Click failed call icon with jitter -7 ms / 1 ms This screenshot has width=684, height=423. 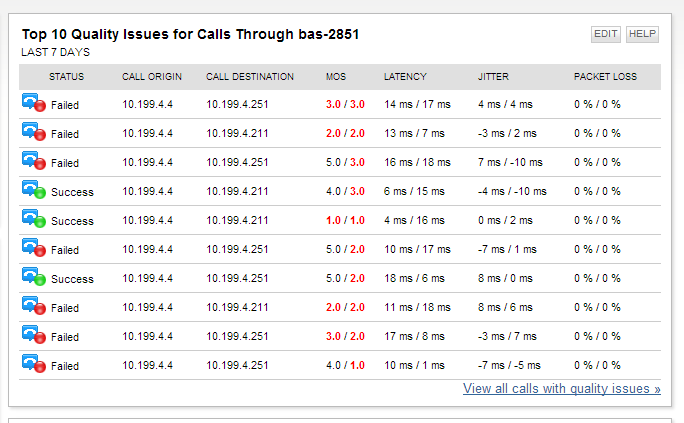click(x=34, y=248)
